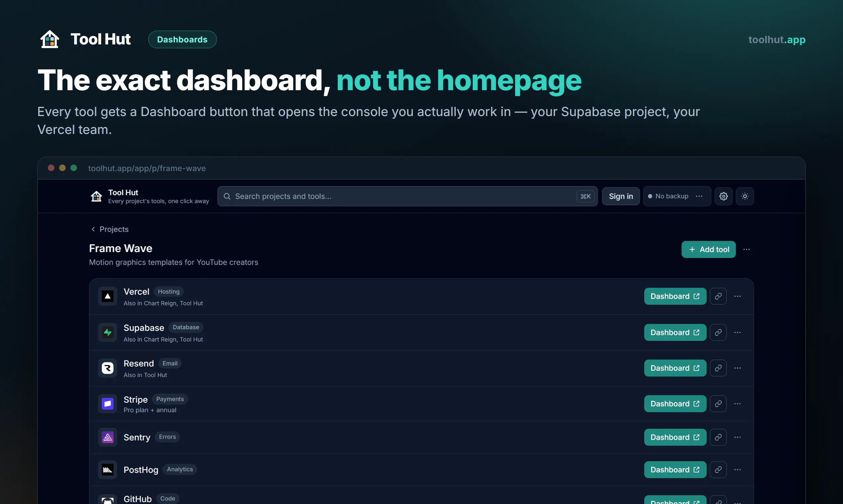Viewport: 843px width, 504px height.
Task: Open the PostHog Dashboard button
Action: 675,470
